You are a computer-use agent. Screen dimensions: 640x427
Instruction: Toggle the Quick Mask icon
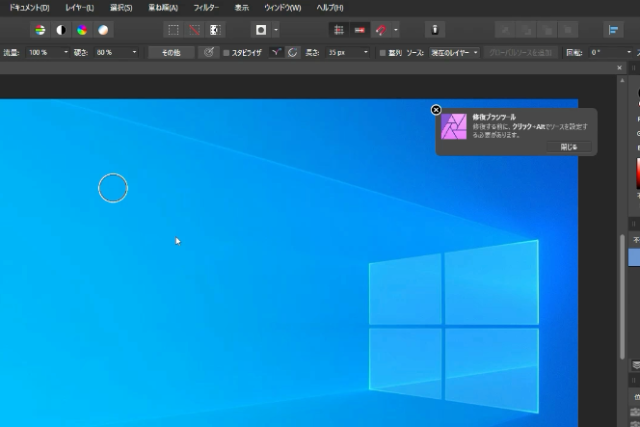point(261,30)
